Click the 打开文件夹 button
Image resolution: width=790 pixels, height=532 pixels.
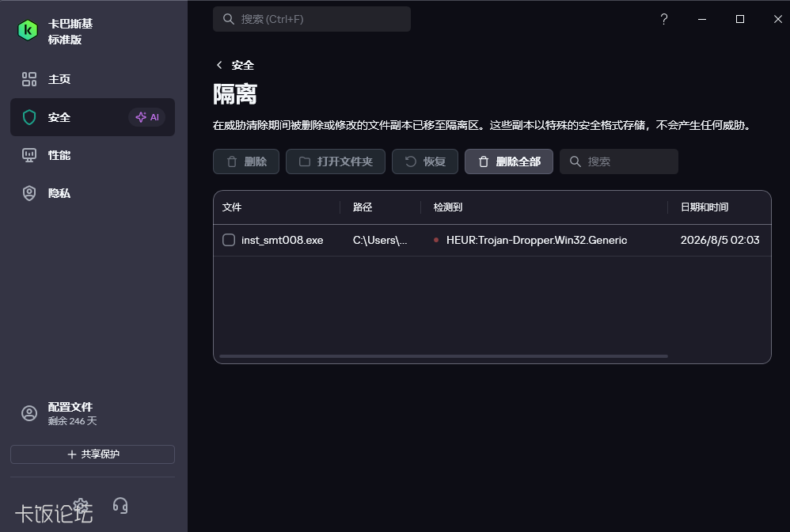click(336, 161)
